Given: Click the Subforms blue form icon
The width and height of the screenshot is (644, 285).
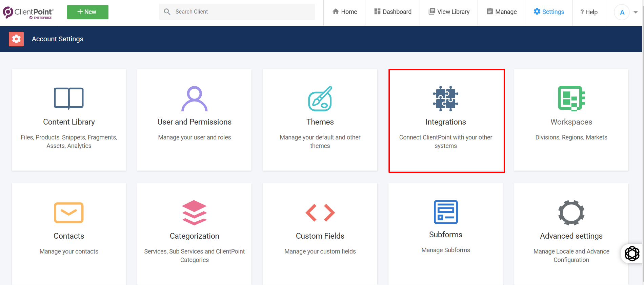Looking at the screenshot, I should pyautogui.click(x=445, y=212).
